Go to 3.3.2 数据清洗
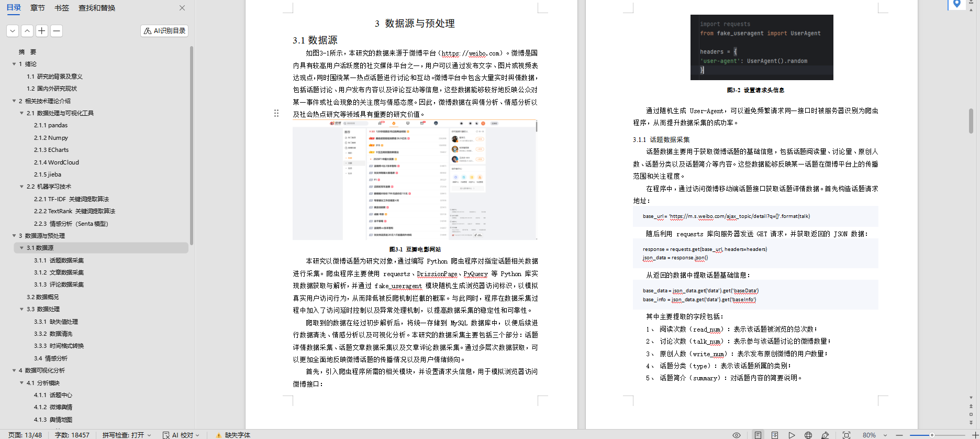Viewport: 980px width, 439px height. point(53,334)
